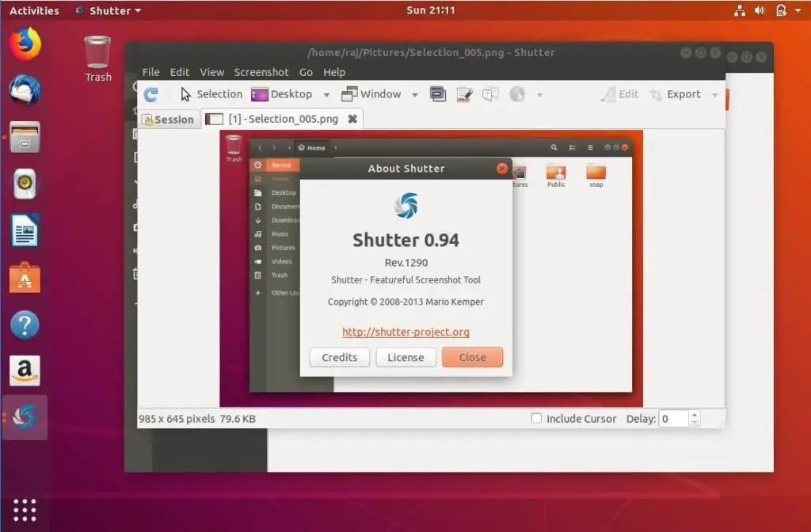Click the network icon in the system tray

740,10
